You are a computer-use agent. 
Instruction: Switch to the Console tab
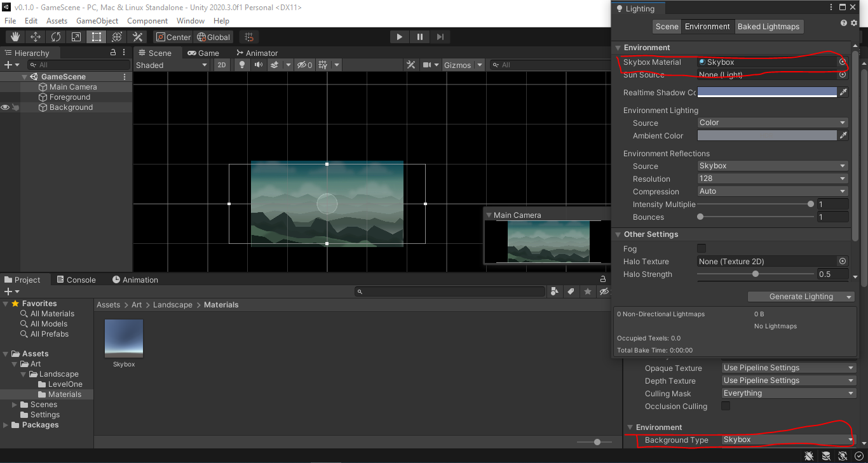[76, 279]
